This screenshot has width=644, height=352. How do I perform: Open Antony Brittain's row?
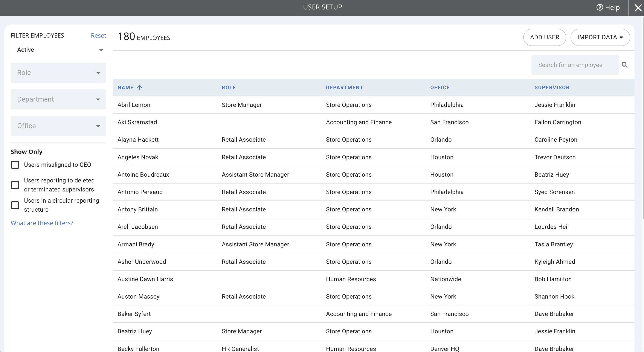coord(374,209)
